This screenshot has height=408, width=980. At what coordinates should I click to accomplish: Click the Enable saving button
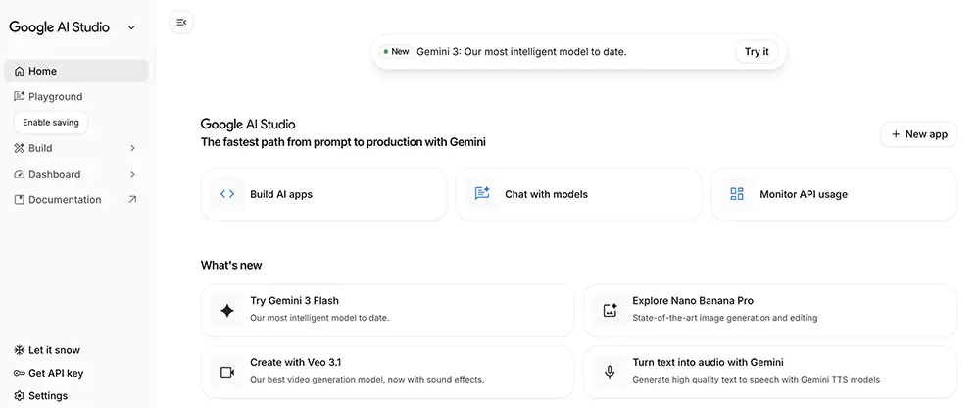51,123
